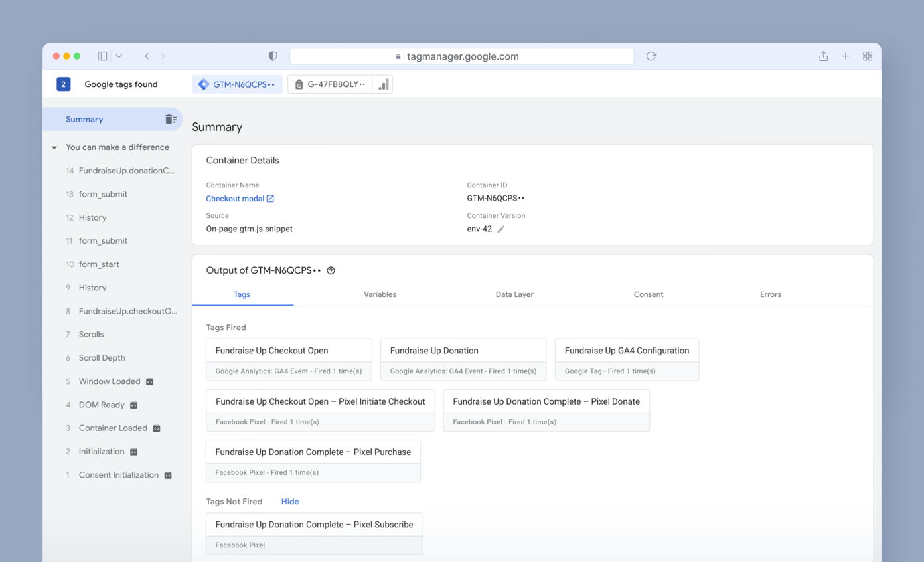Click the privacy shield icon in the toolbar
The image size is (924, 562).
(x=272, y=56)
